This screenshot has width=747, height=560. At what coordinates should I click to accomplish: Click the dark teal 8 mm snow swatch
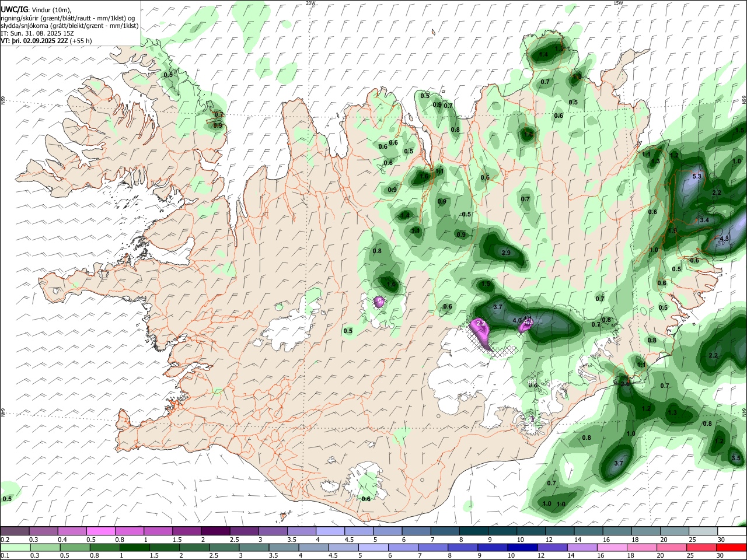[x=474, y=531]
